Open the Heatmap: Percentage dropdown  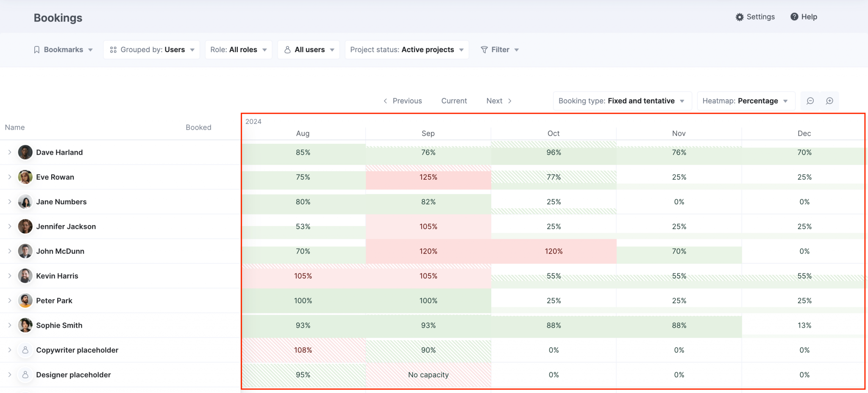point(746,101)
